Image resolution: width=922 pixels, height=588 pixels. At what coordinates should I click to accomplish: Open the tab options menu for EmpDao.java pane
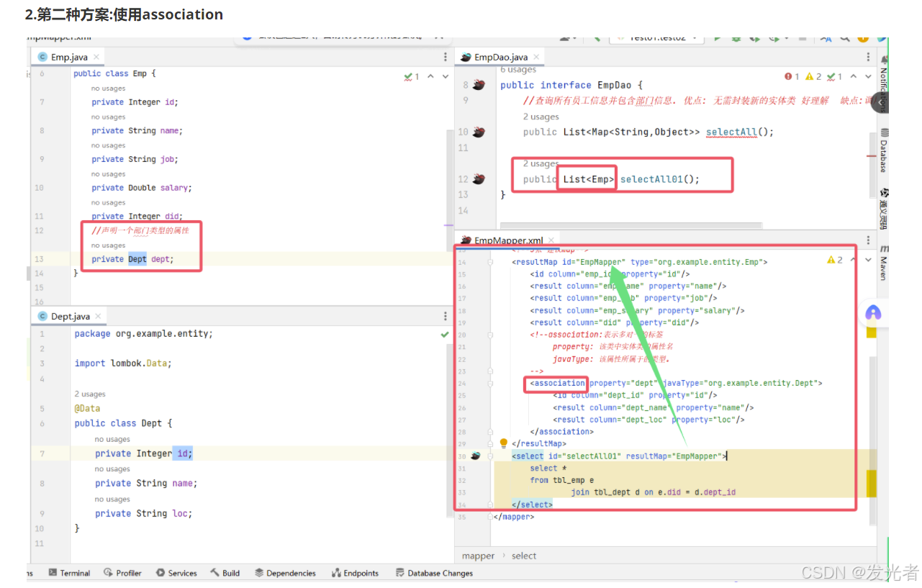(868, 57)
